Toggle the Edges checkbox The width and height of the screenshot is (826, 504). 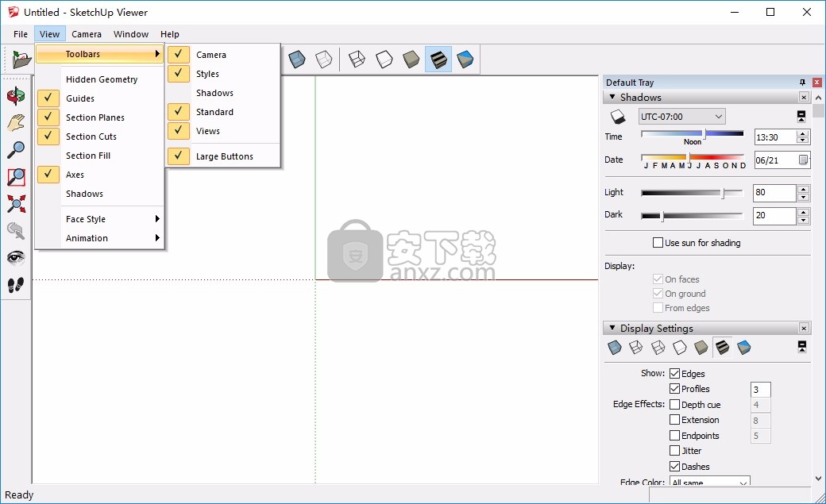click(674, 373)
